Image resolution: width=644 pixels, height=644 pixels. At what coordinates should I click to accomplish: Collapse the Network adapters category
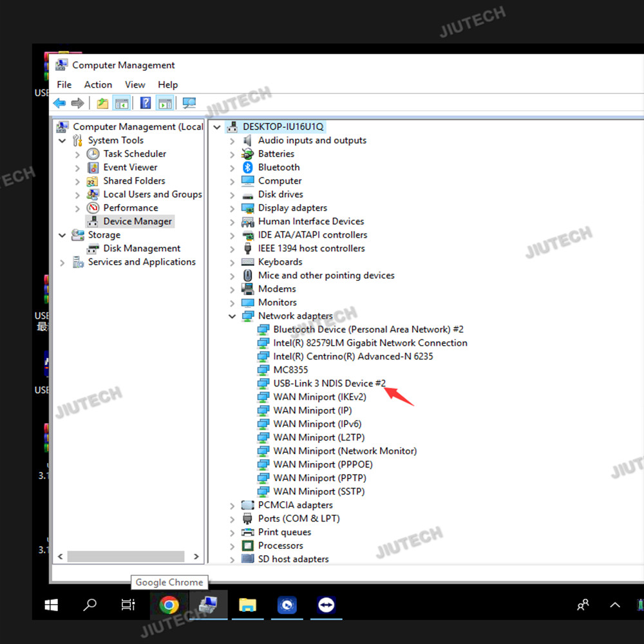click(x=232, y=316)
